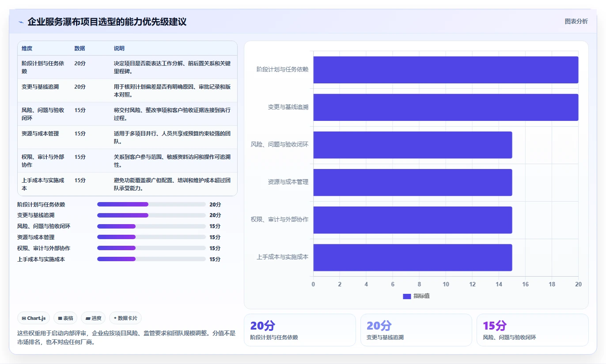Screen dimensions: 606x364
Task: Click the chart bar for 上手成本与实施成本
Action: pos(413,257)
